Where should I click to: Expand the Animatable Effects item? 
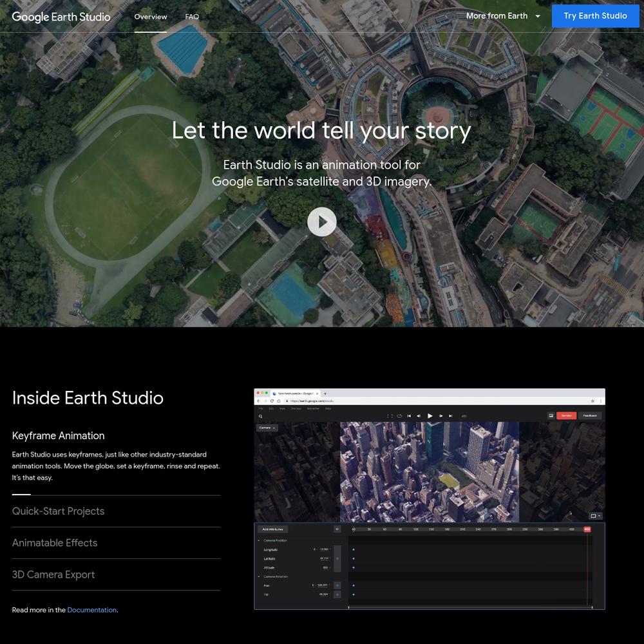pyautogui.click(x=55, y=542)
